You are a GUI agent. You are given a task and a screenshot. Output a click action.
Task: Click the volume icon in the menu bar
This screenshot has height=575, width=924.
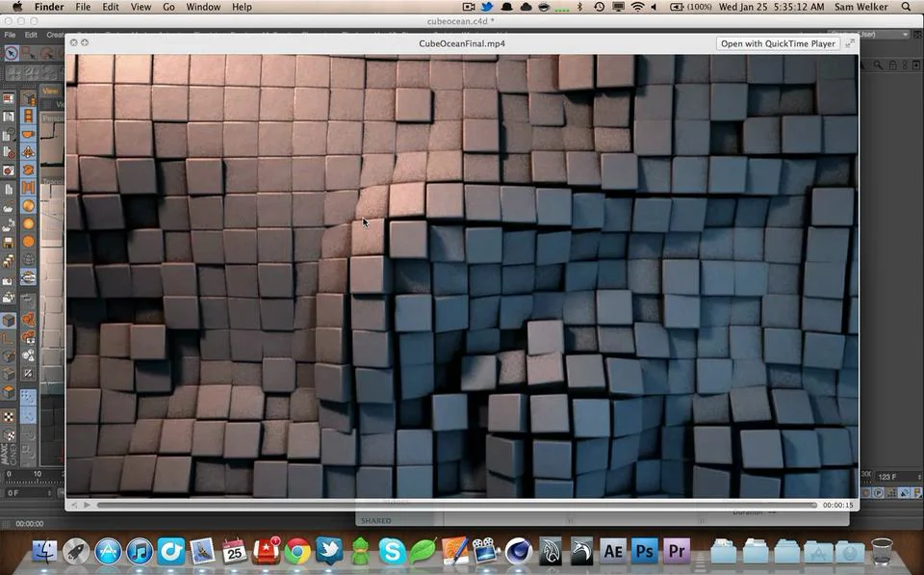[x=654, y=7]
